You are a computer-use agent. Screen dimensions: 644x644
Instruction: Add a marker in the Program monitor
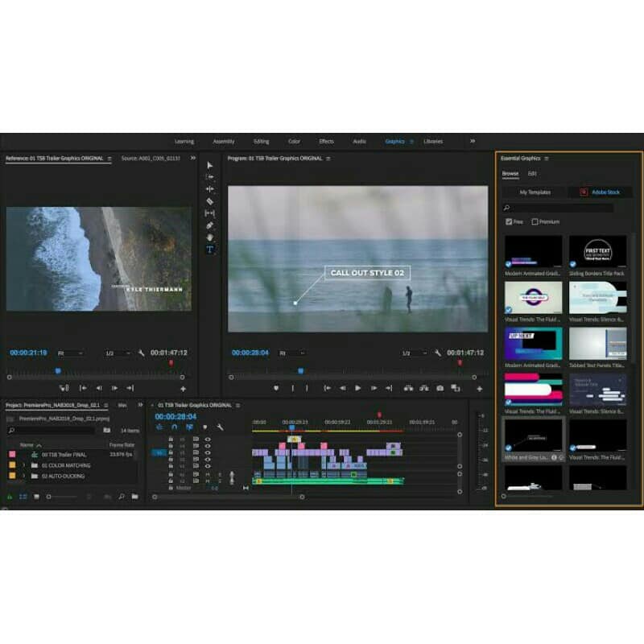[x=276, y=388]
